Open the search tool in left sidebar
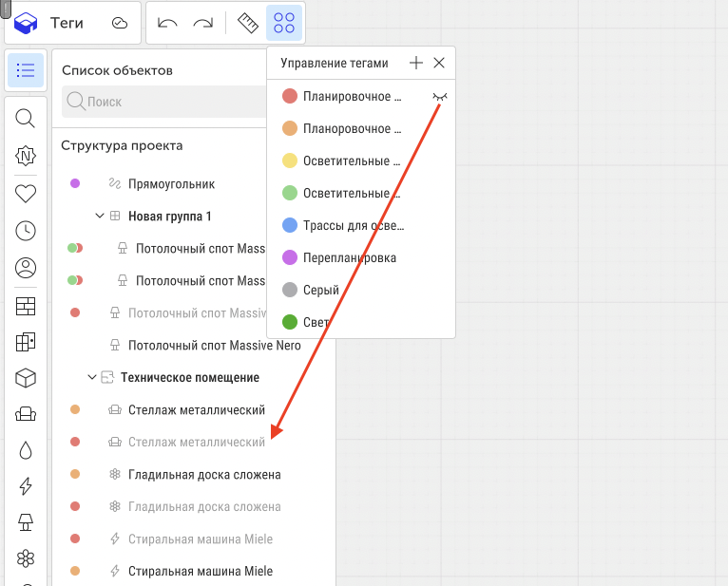Viewport: 728px width, 586px height. [26, 118]
